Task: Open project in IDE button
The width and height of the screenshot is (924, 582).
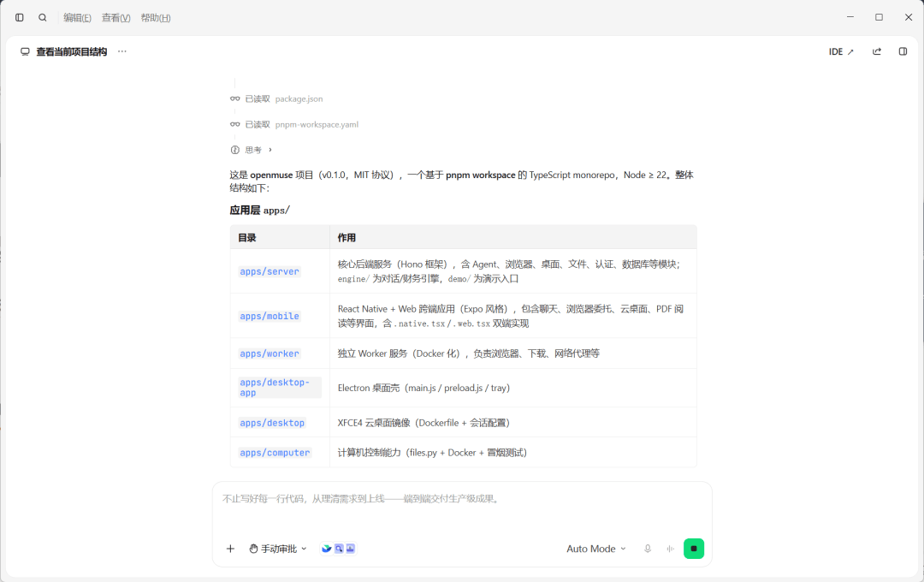Action: (841, 52)
